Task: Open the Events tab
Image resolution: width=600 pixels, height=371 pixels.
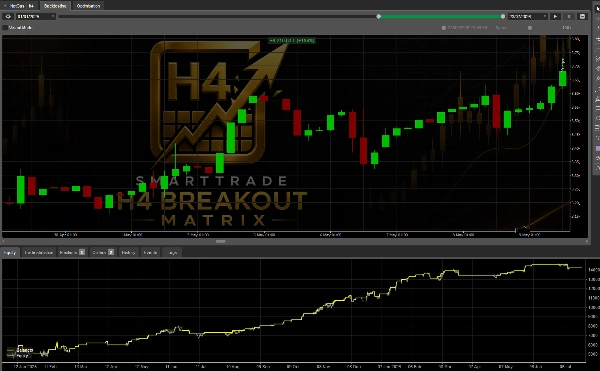Action: [150, 252]
